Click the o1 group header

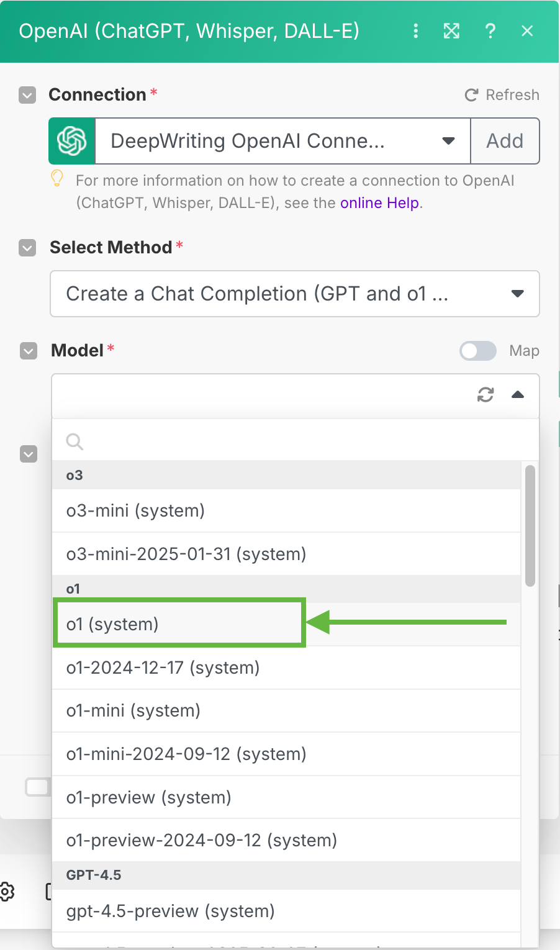286,589
